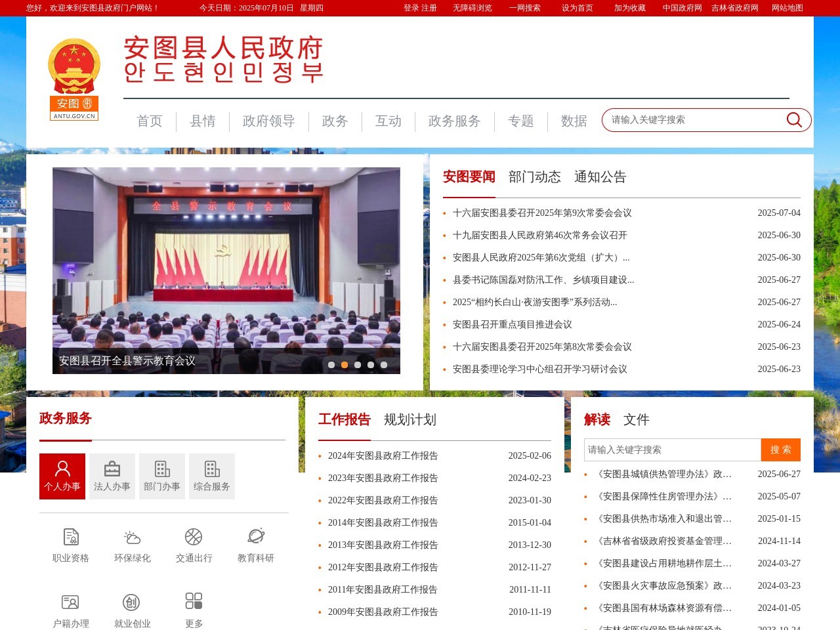This screenshot has height=630, width=840.
Task: Select the third carousel pagination dot
Action: [357, 365]
